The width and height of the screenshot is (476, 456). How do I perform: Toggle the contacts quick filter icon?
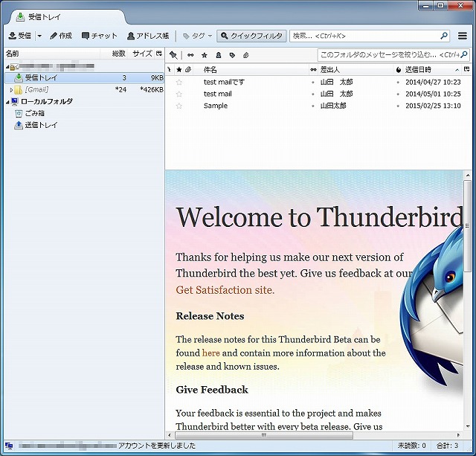point(218,55)
